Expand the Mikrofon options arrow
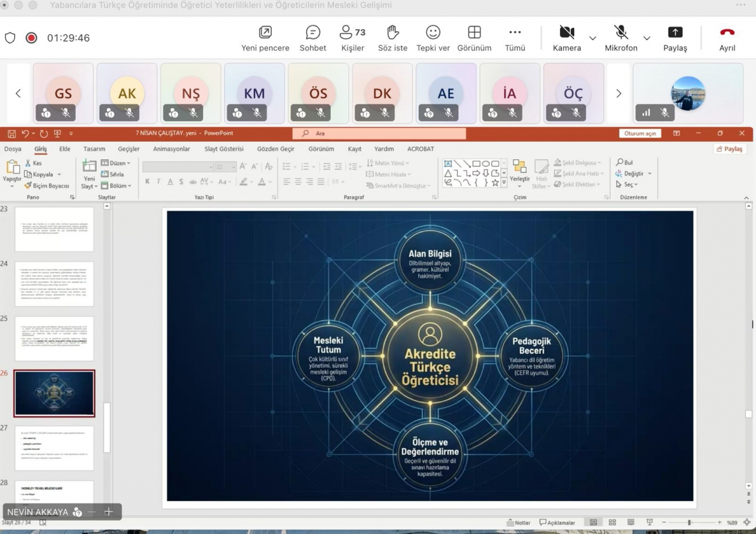 coord(646,39)
